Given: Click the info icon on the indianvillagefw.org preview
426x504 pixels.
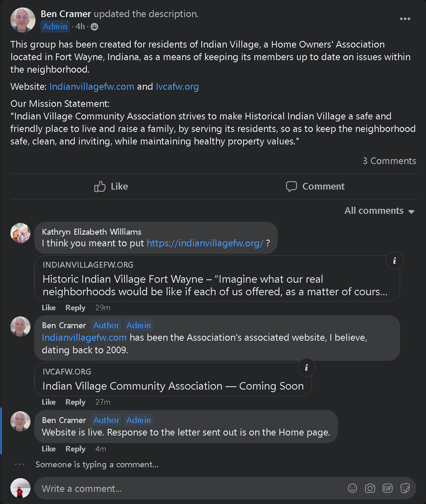Looking at the screenshot, I should tap(394, 261).
